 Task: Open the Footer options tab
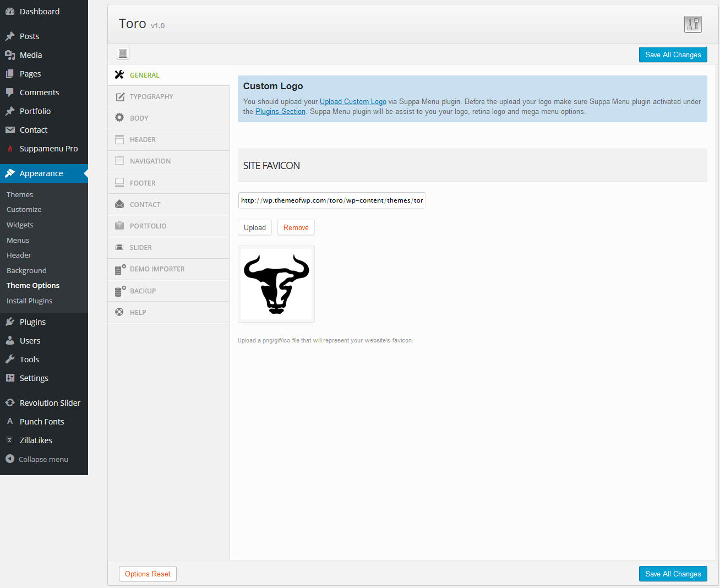pyautogui.click(x=169, y=183)
